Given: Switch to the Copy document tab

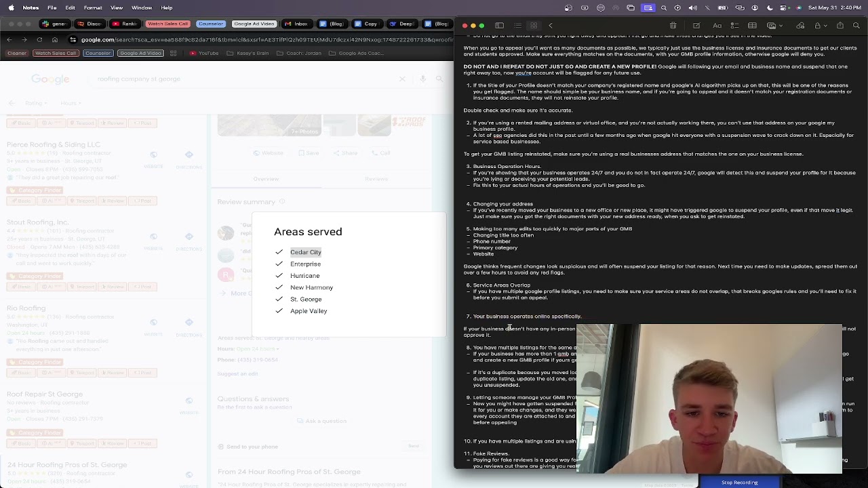Looking at the screenshot, I should [366, 24].
